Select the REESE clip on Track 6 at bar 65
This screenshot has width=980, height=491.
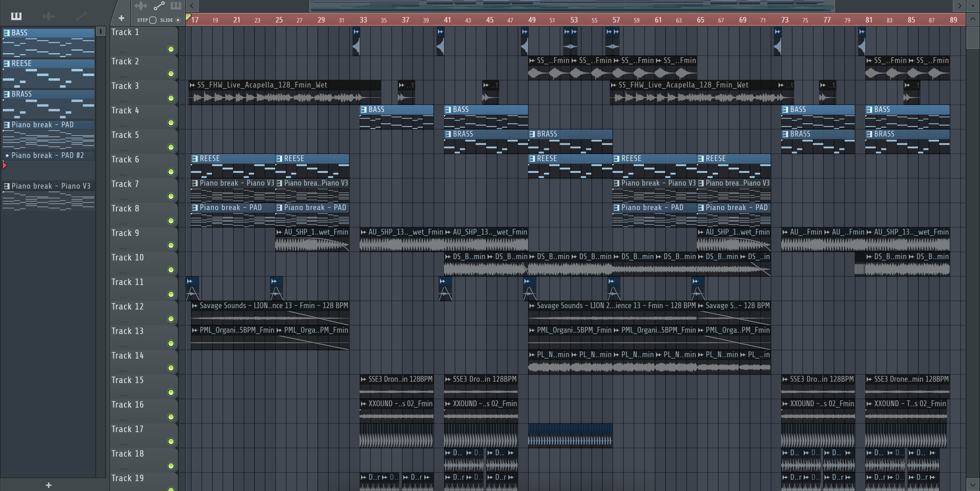(734, 166)
